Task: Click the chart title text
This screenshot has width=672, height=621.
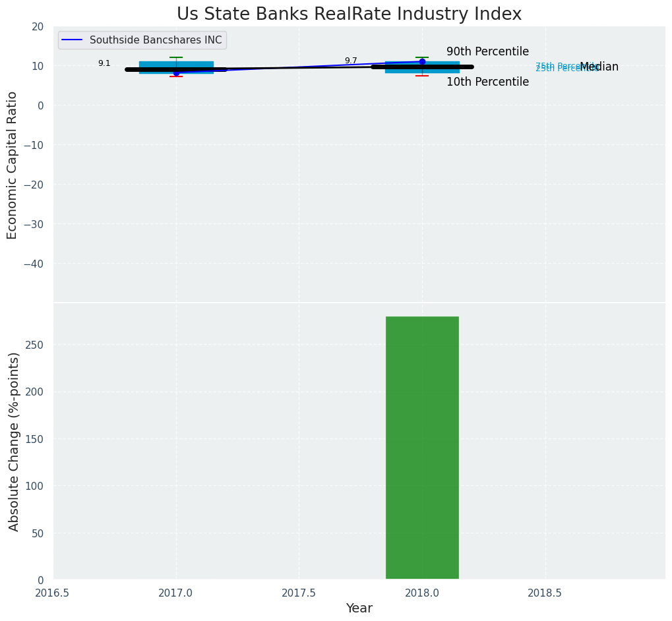Action: pos(349,14)
